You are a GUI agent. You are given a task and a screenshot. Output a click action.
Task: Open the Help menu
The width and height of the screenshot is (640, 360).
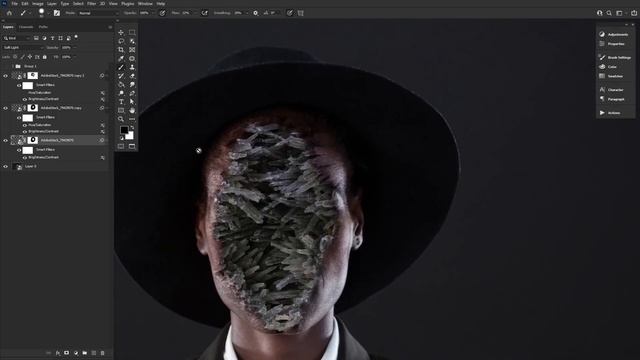click(x=161, y=4)
